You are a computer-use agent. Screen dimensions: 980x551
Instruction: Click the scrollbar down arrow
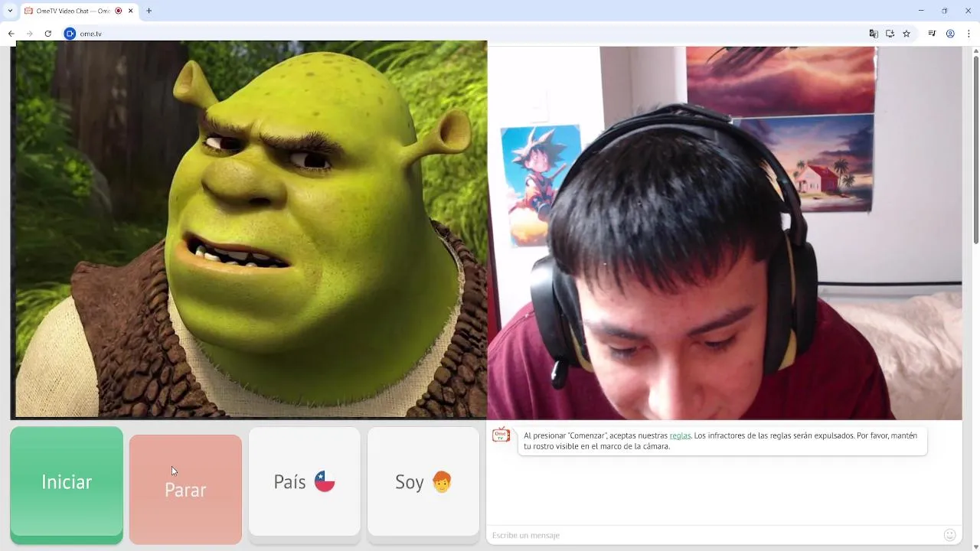coord(975,546)
